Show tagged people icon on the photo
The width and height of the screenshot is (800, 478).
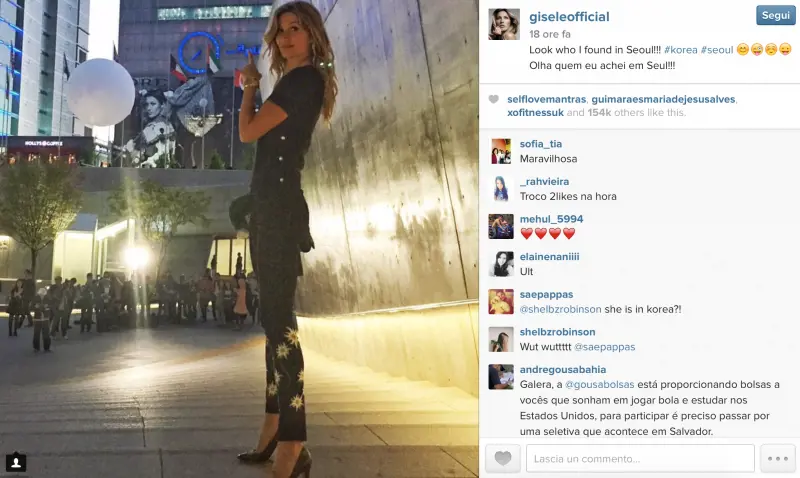tap(16, 462)
